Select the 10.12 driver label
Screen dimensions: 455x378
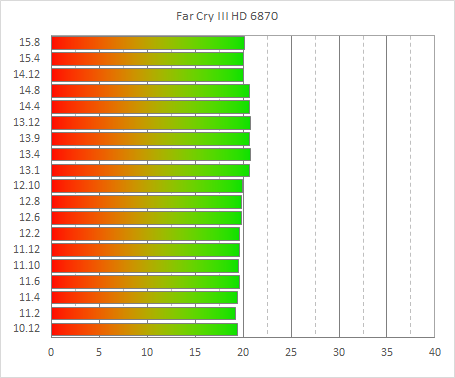27,328
